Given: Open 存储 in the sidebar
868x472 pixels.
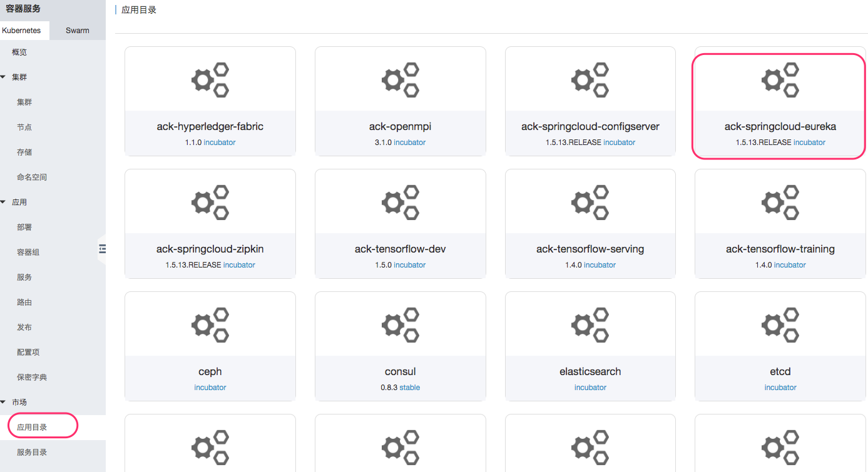Looking at the screenshot, I should (x=24, y=152).
